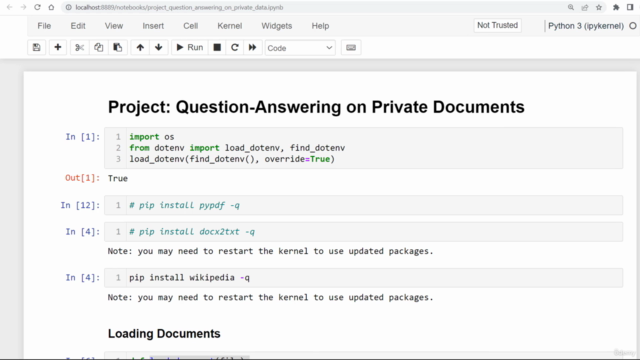Open the cell type Code dropdown
The width and height of the screenshot is (640, 360).
[x=300, y=48]
